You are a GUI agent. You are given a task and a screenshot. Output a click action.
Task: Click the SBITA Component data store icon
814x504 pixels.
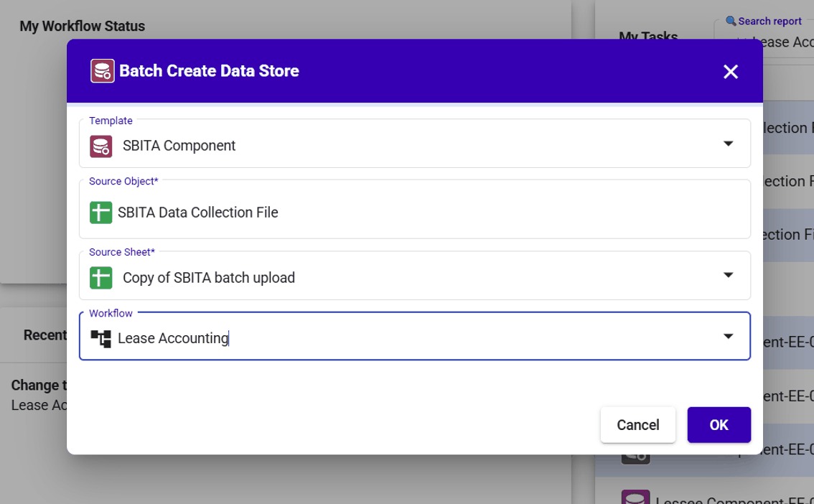(100, 146)
